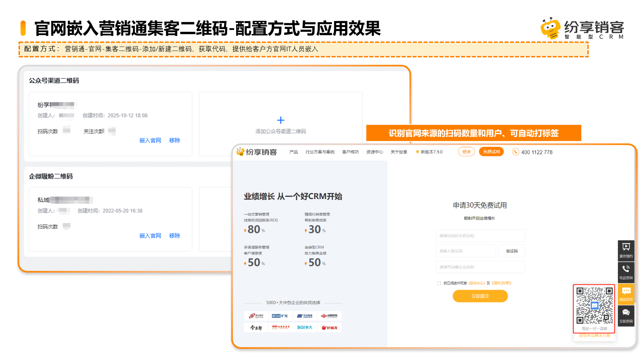
Task: Open the 《服务协议》 link
Action: tap(477, 283)
